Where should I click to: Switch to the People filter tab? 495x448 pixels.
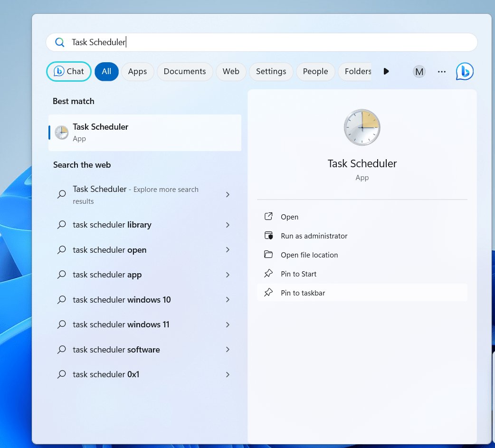pos(315,71)
